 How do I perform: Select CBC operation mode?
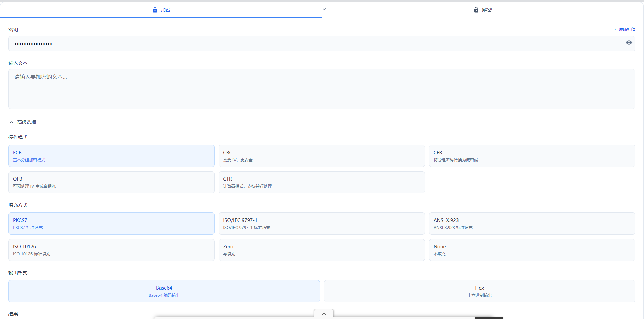click(321, 156)
